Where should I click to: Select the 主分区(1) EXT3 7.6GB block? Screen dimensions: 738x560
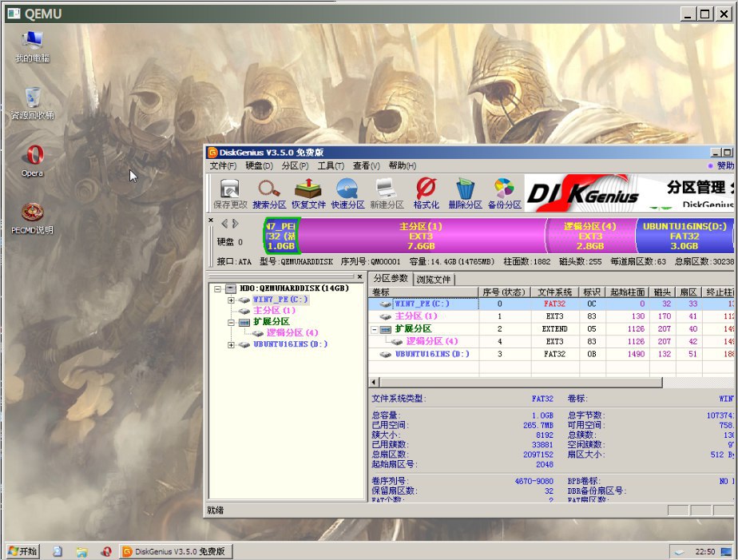coord(421,236)
